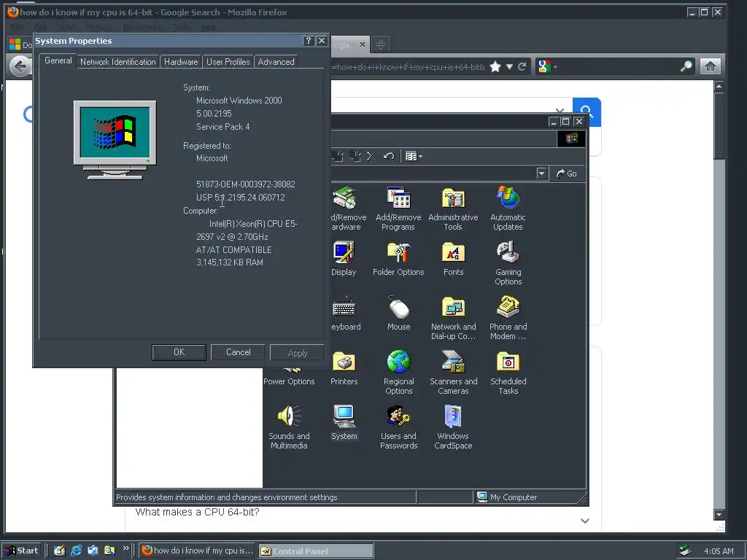
Task: Click Cancel in System Properties
Action: point(239,352)
